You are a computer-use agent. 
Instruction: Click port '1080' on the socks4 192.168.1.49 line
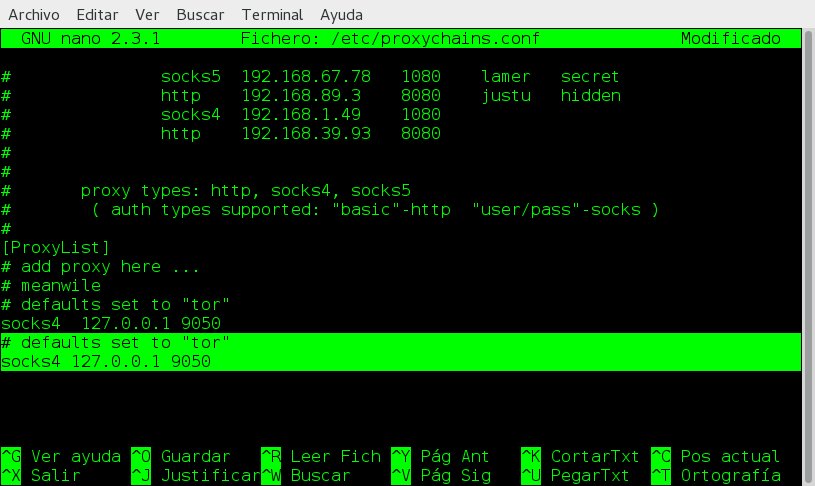click(x=420, y=114)
